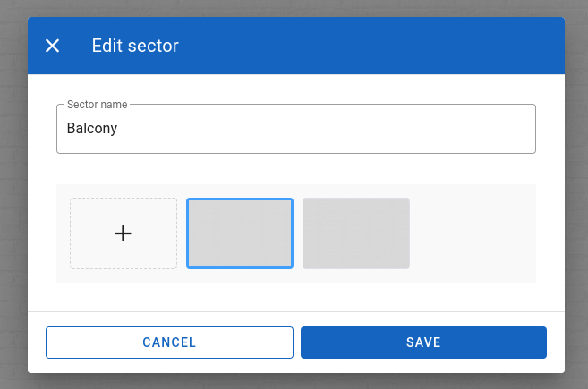Dismiss dialog using the white X icon

52,46
